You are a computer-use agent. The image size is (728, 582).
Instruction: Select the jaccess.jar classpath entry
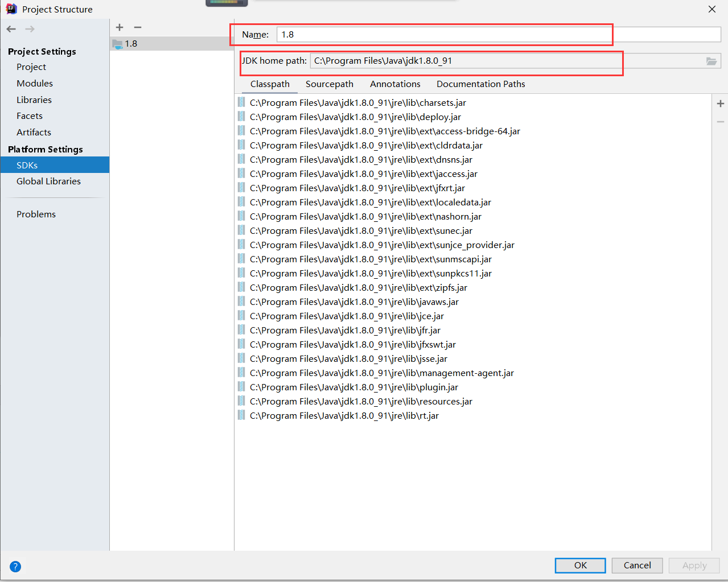click(x=364, y=174)
